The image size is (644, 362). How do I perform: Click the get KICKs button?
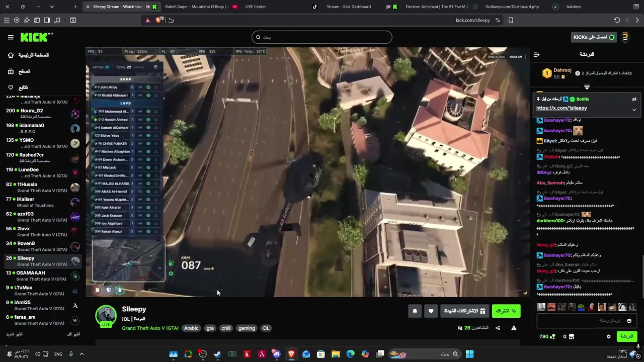(x=594, y=37)
